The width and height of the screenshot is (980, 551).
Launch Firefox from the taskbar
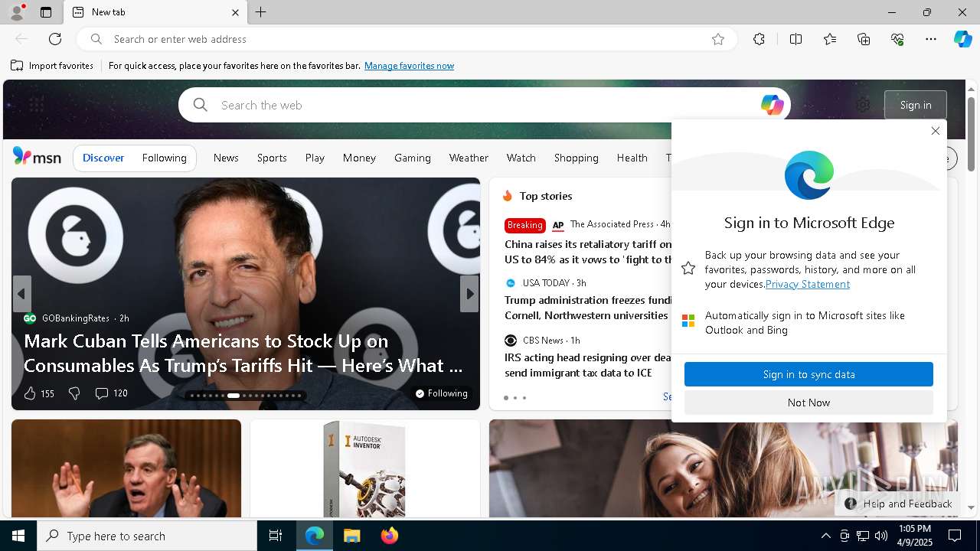(389, 536)
